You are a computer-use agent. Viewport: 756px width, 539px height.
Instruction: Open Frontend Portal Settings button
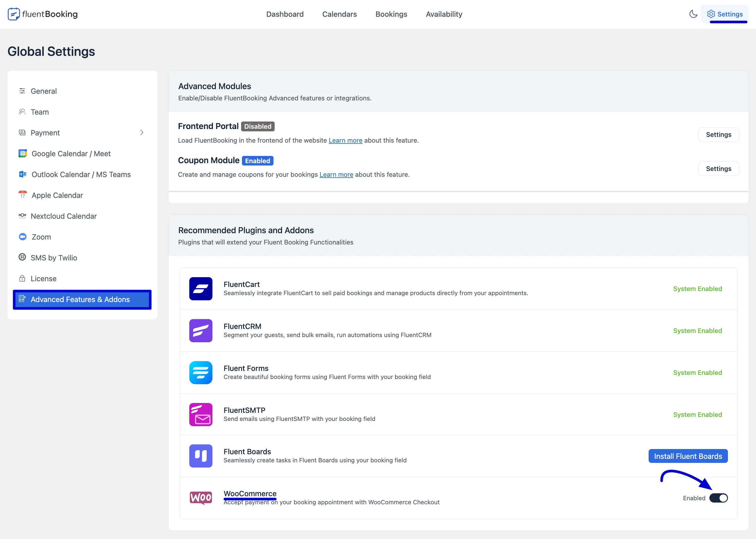click(718, 135)
